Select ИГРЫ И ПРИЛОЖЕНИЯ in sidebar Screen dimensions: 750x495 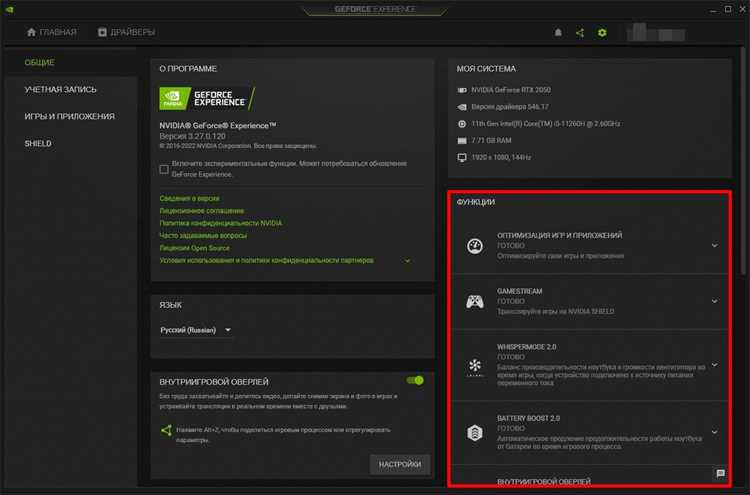click(71, 116)
